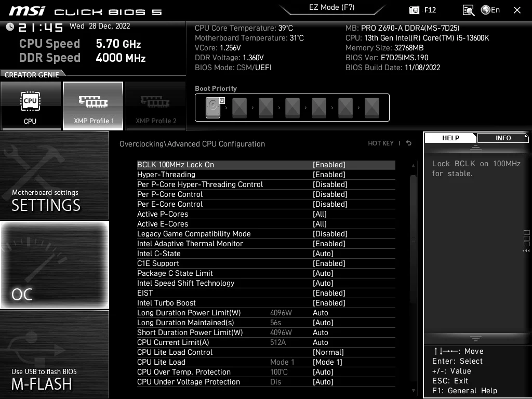
Task: Click the scroll down arrow of settings list
Action: click(413, 391)
